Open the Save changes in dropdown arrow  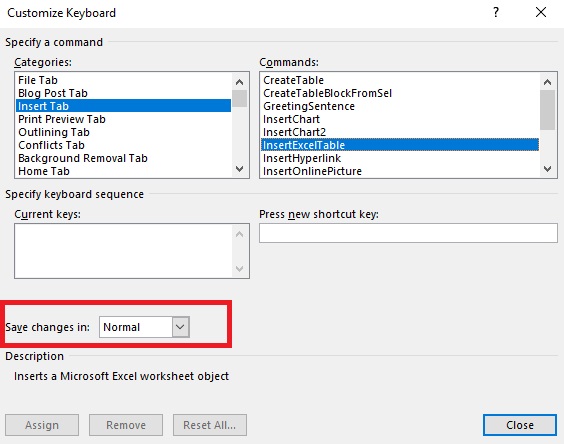point(180,327)
